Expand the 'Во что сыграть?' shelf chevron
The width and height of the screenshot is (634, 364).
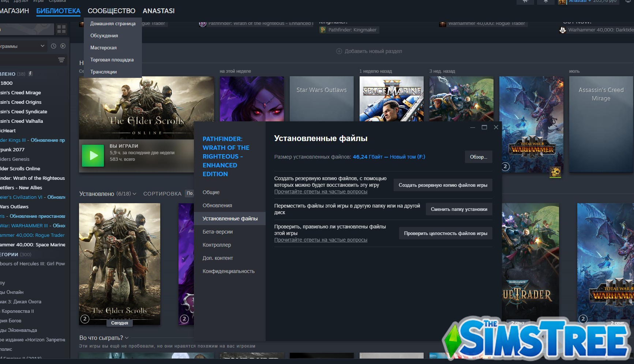127,338
